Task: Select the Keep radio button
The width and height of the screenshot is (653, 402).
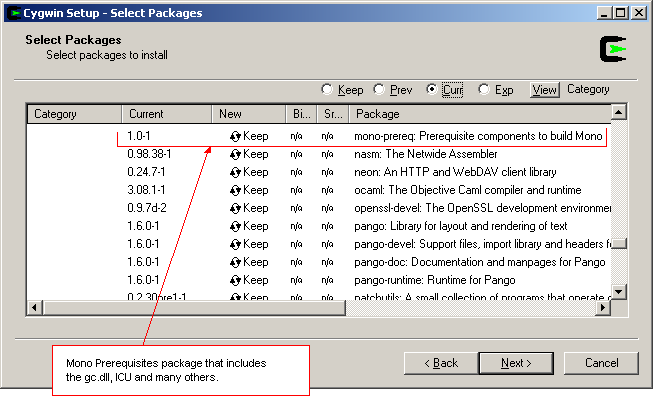Action: (x=327, y=89)
